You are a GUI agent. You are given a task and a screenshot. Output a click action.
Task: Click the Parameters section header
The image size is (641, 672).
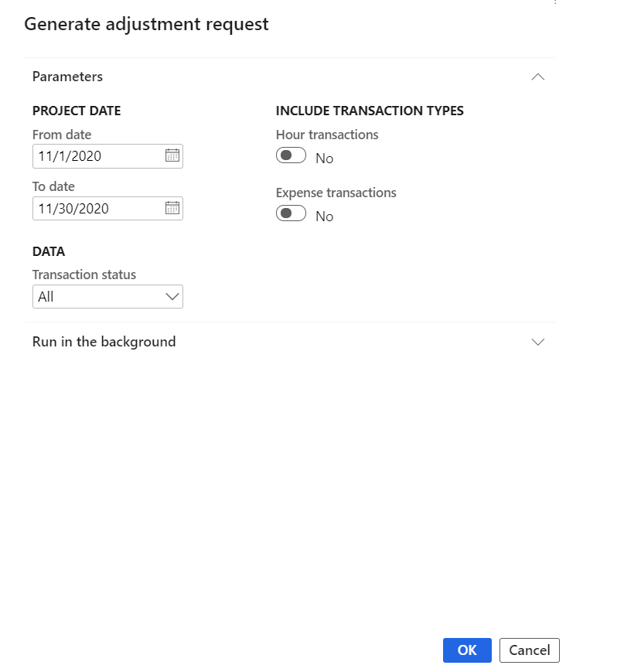point(67,77)
